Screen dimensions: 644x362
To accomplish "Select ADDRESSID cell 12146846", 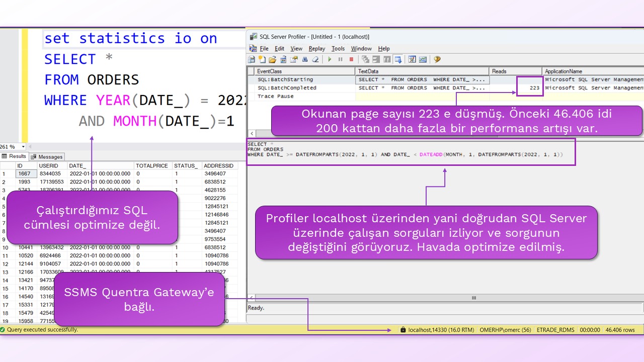I will (220, 215).
